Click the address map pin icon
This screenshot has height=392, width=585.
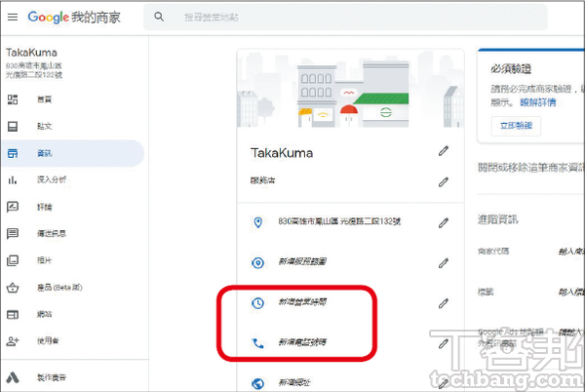pos(257,222)
